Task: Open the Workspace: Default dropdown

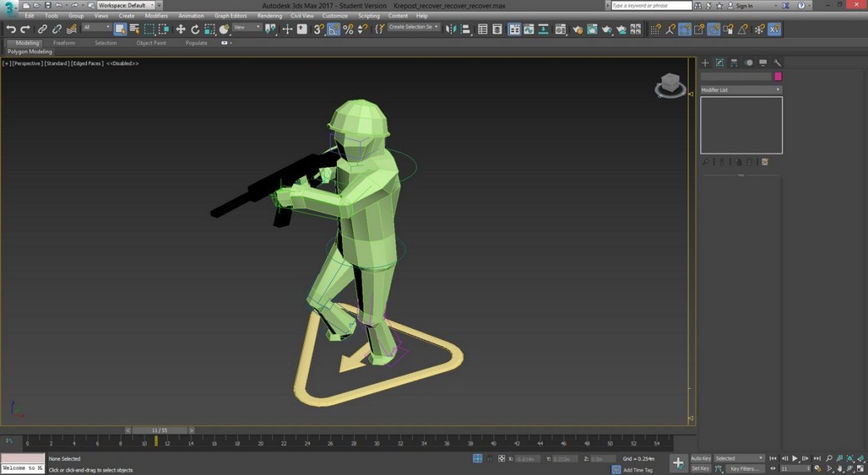Action: click(125, 5)
